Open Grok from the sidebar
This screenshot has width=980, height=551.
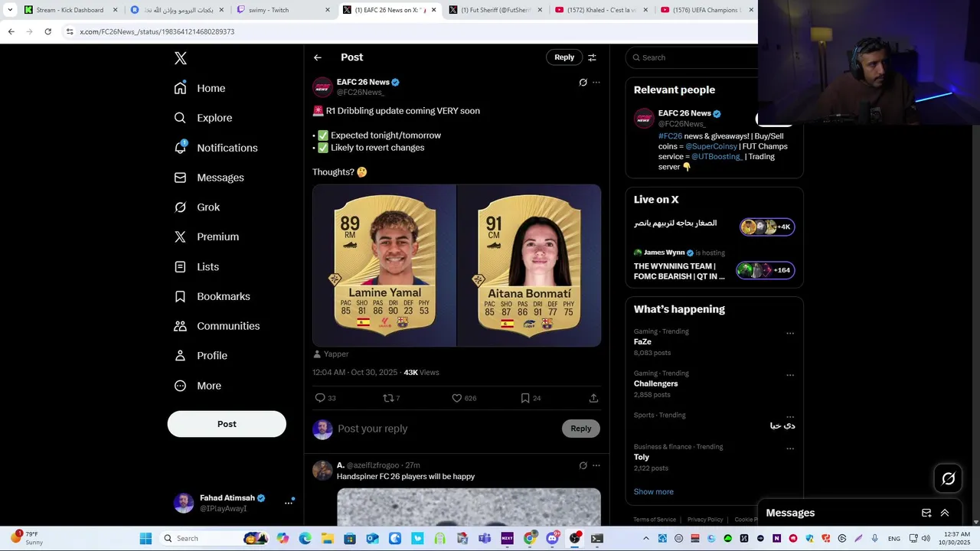[x=197, y=207]
